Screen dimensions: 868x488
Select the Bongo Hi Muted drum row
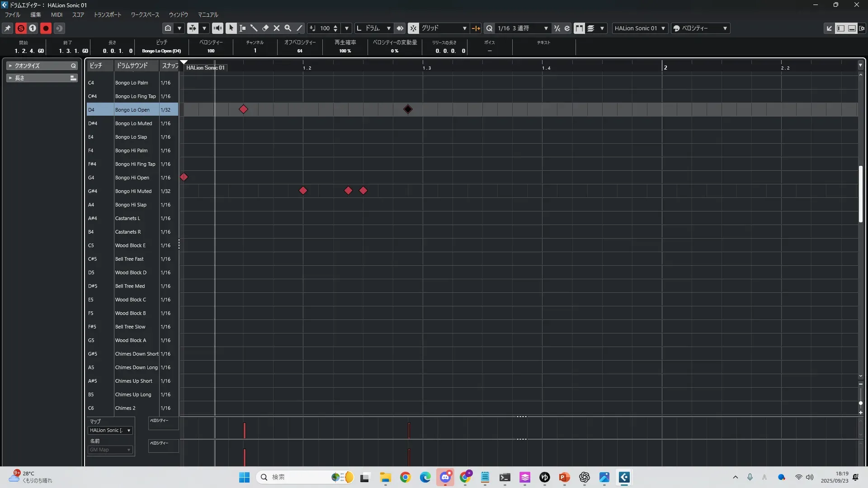(x=133, y=191)
